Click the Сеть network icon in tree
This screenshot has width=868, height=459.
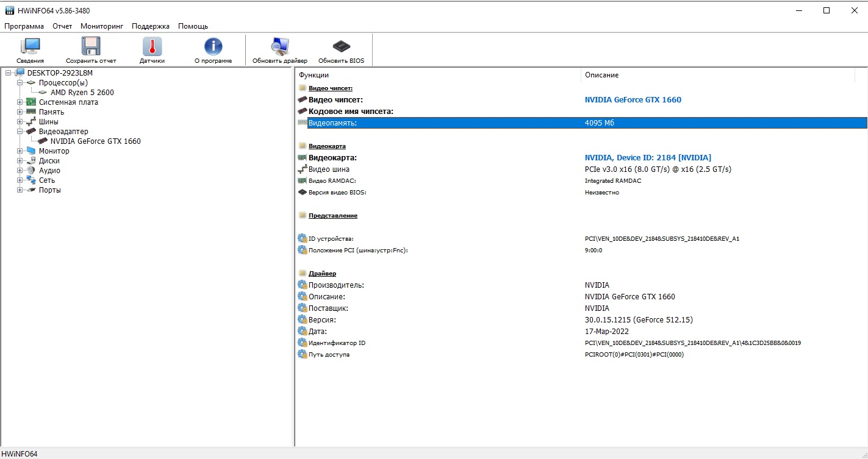(32, 180)
